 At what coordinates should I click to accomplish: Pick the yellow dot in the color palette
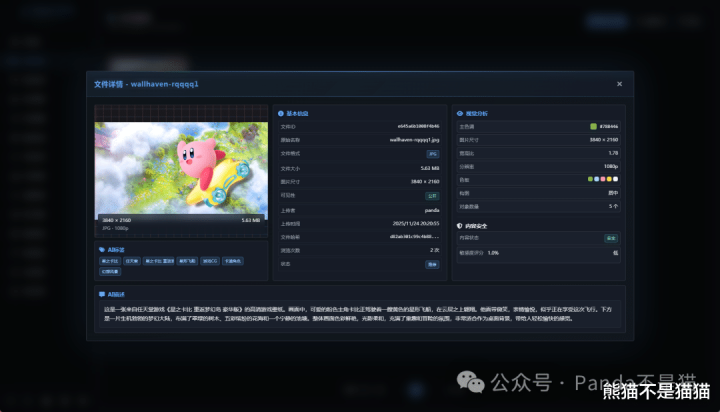[x=609, y=179]
